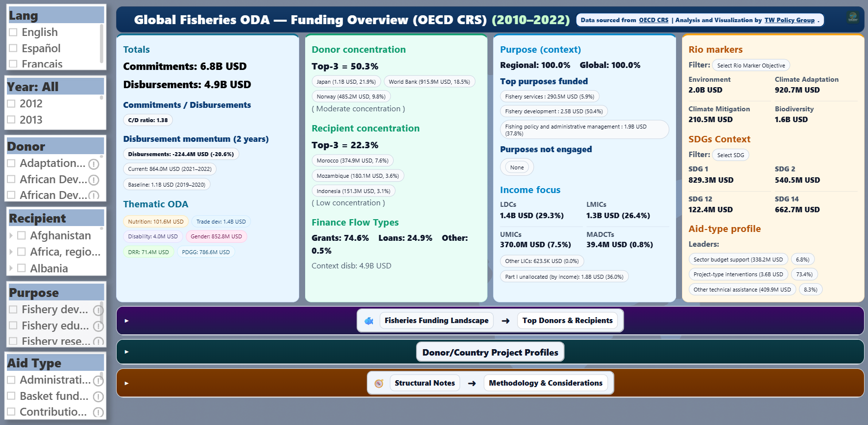The height and width of the screenshot is (425, 868).
Task: Open info icon beside Fishery edu purpose
Action: tap(98, 327)
